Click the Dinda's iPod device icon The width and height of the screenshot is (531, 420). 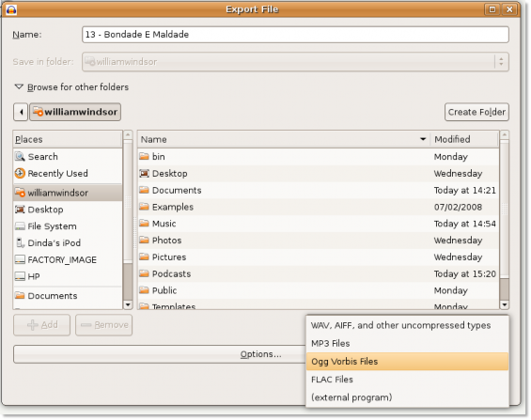tap(20, 242)
